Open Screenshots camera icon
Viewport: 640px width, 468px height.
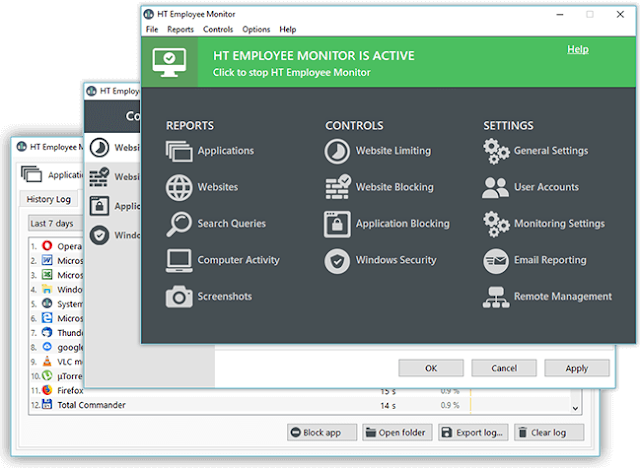click(179, 297)
